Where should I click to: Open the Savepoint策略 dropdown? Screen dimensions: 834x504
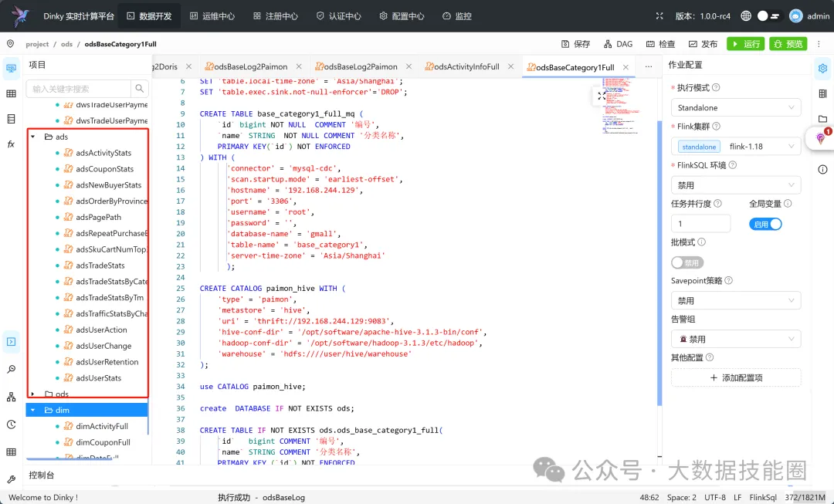736,300
